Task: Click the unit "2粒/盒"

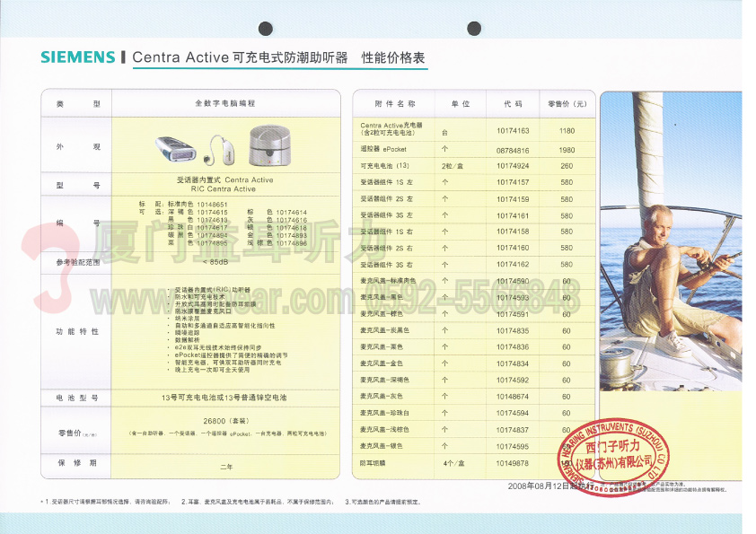Action: pos(453,166)
